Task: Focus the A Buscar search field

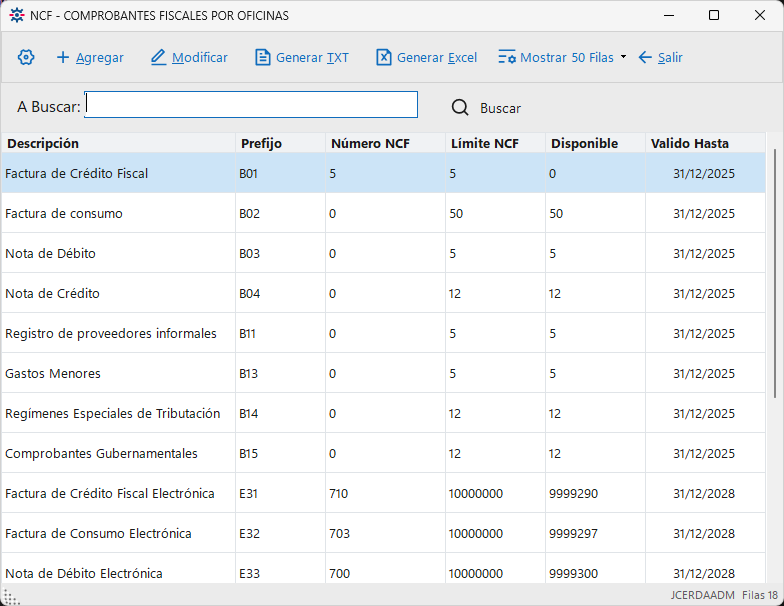Action: pos(251,104)
